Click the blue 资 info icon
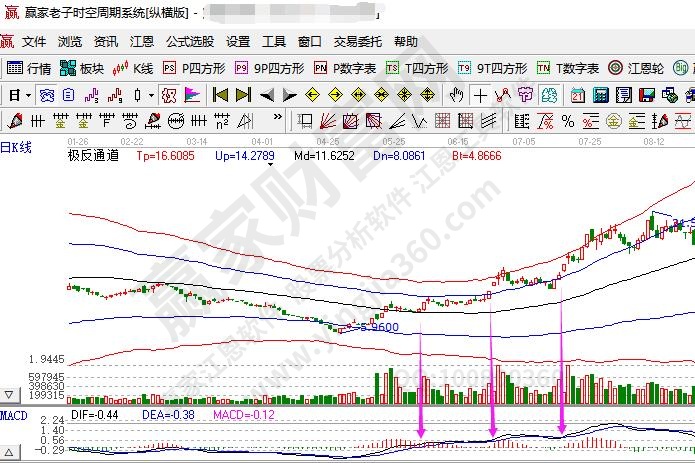The height and width of the screenshot is (463, 695). [47, 95]
